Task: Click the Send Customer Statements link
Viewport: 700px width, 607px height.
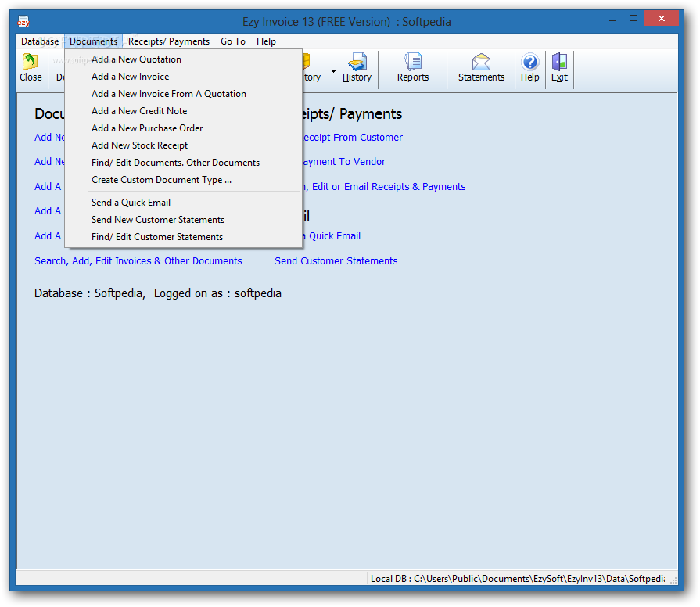Action: (336, 261)
